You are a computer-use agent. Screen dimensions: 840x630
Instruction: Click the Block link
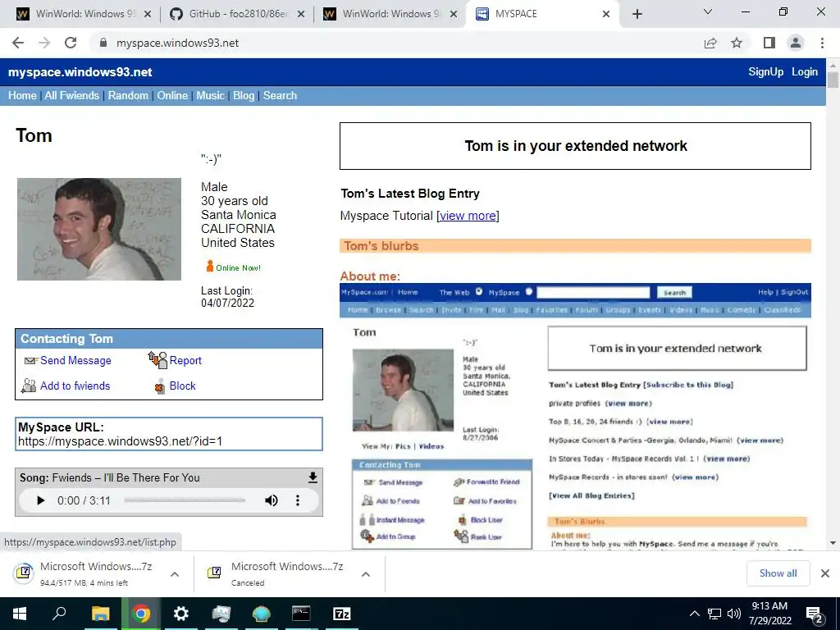click(182, 386)
